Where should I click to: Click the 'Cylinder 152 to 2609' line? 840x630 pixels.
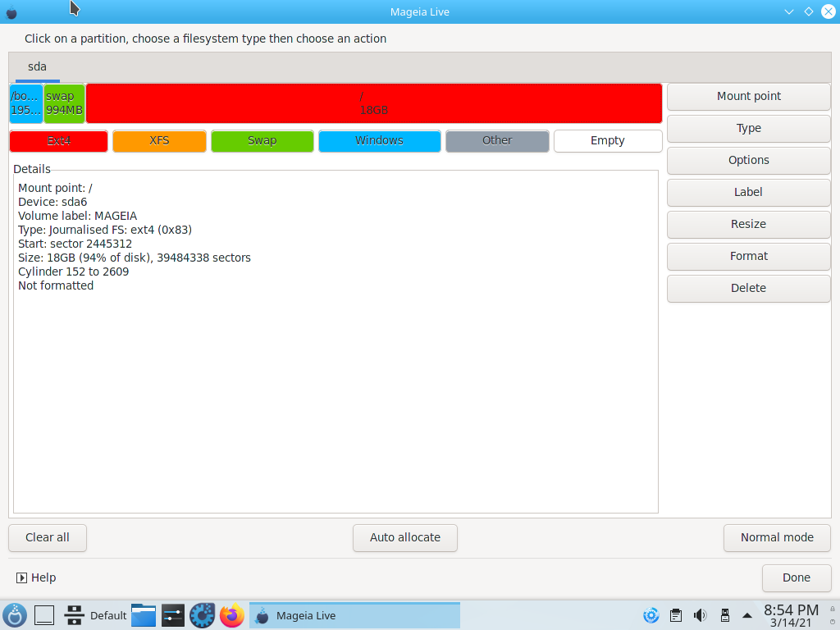click(x=73, y=272)
